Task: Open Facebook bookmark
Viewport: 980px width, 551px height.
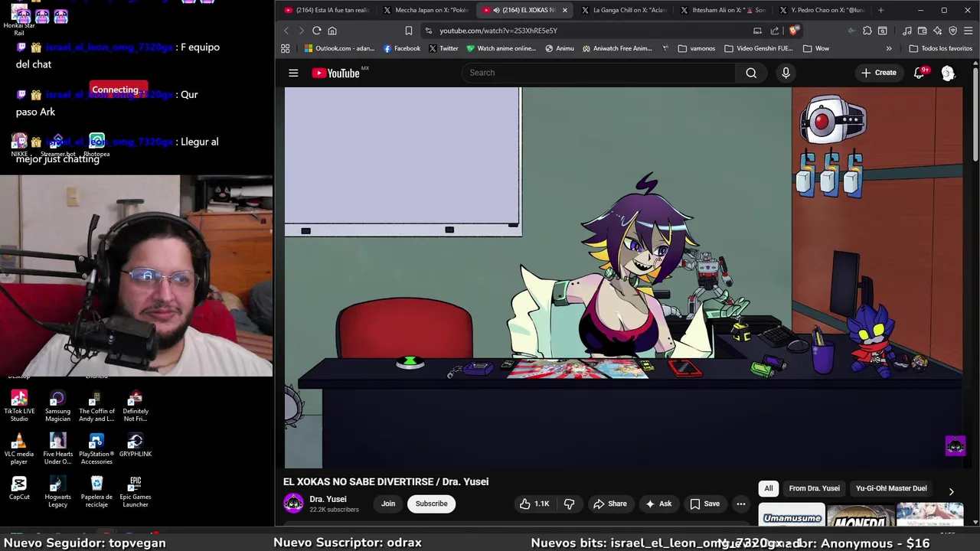Action: pyautogui.click(x=402, y=48)
